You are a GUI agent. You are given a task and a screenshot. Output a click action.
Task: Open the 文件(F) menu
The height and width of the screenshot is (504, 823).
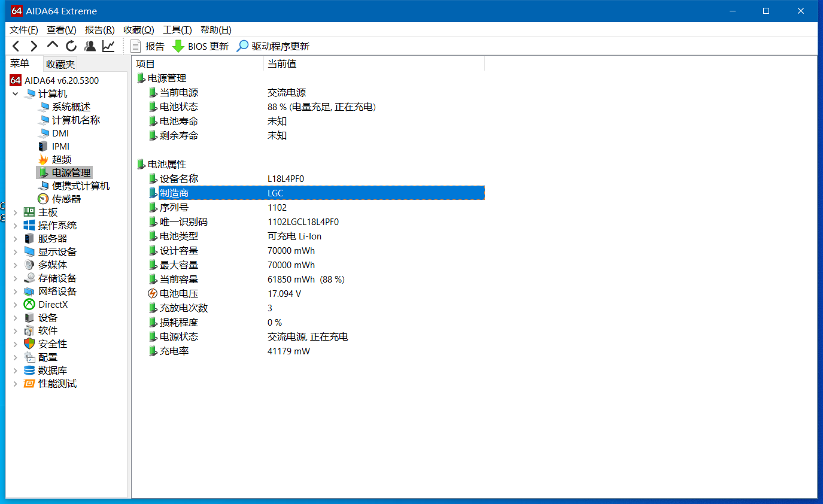pyautogui.click(x=24, y=29)
